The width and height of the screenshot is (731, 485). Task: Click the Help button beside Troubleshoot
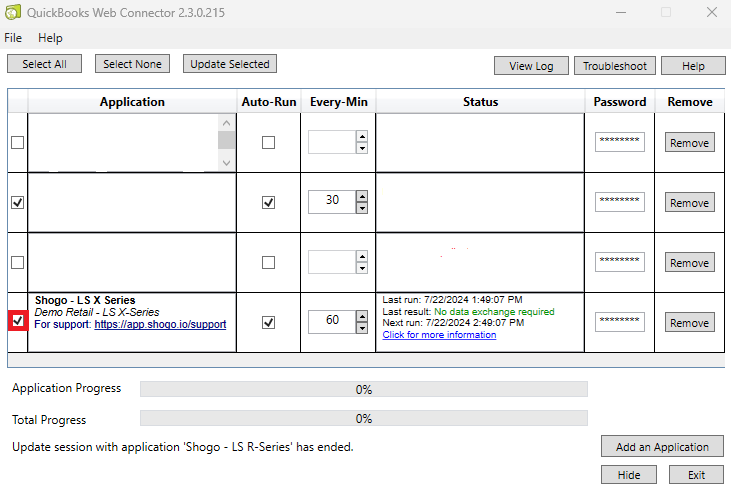tap(693, 66)
